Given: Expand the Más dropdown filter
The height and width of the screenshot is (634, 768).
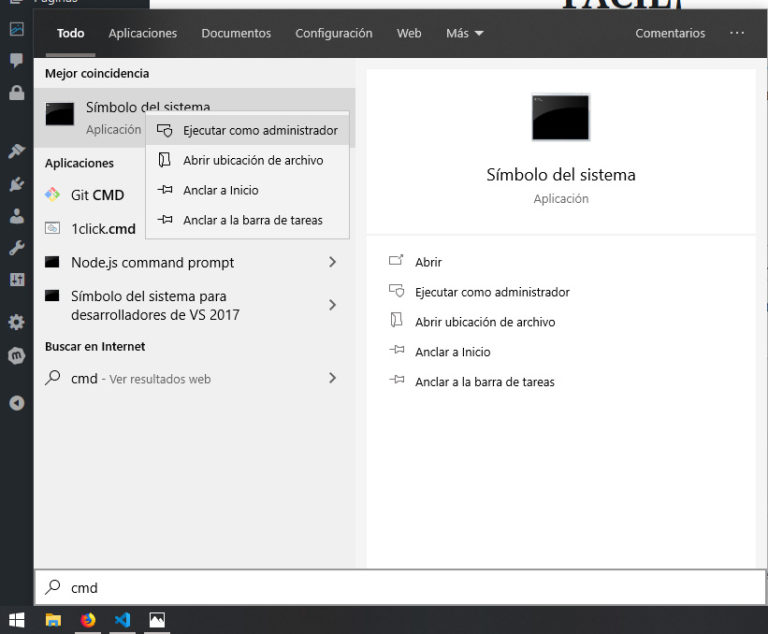Looking at the screenshot, I should pyautogui.click(x=464, y=33).
